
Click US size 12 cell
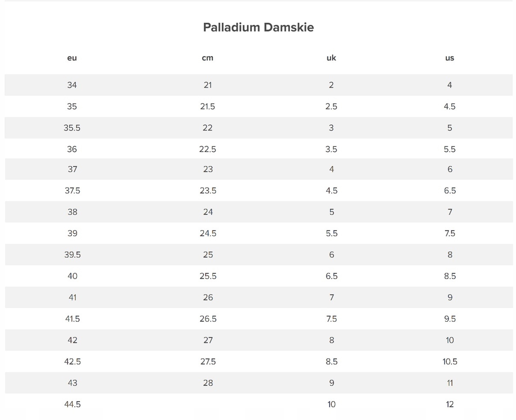click(450, 404)
